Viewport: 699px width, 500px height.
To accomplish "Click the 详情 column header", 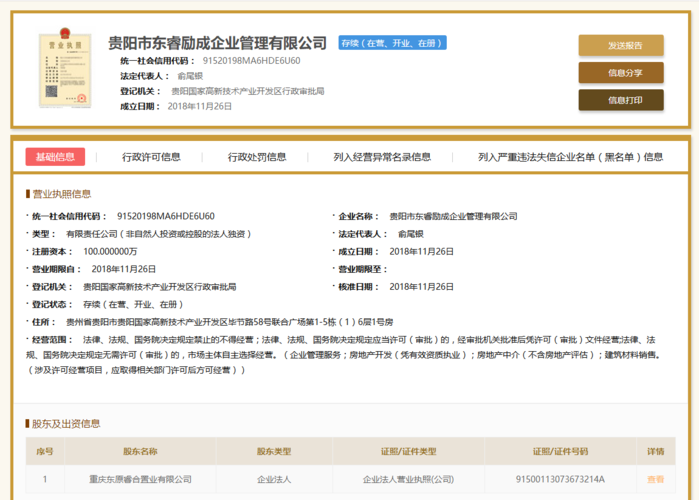I will [x=655, y=451].
